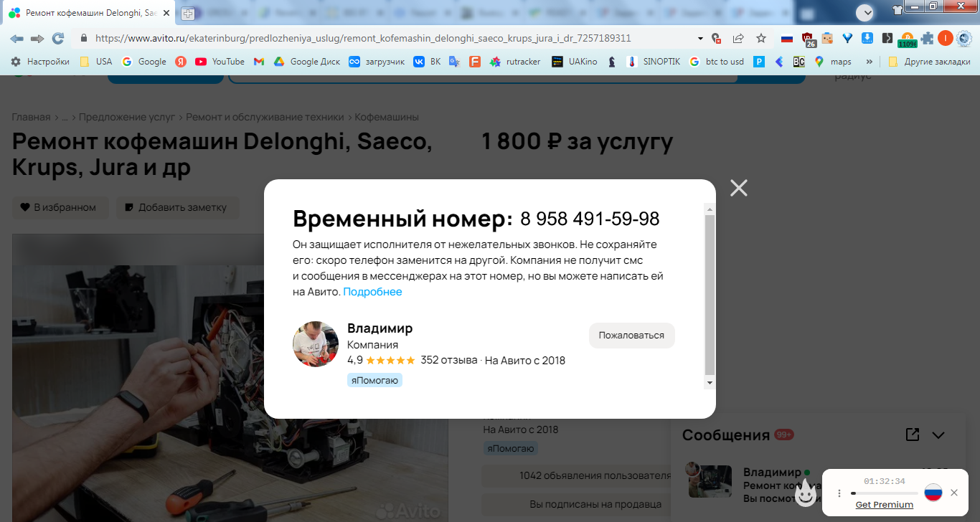Click the Get Premium link
This screenshot has width=980, height=522.
point(885,505)
